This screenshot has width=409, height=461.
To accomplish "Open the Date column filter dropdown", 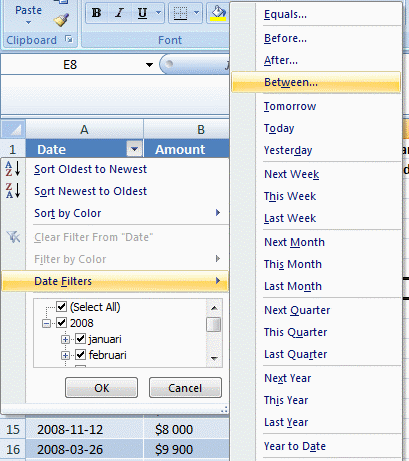I will point(134,149).
